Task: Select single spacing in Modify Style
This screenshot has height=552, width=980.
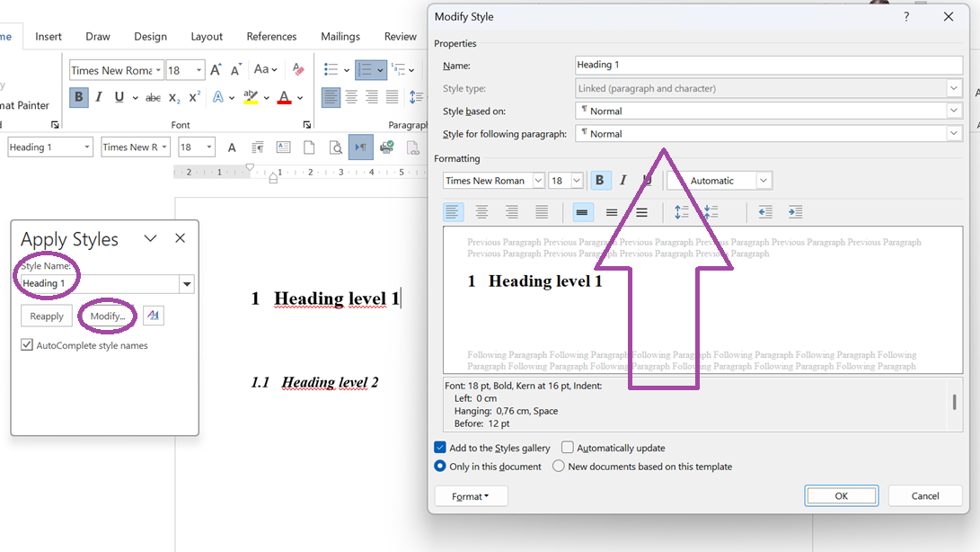Action: tap(582, 213)
